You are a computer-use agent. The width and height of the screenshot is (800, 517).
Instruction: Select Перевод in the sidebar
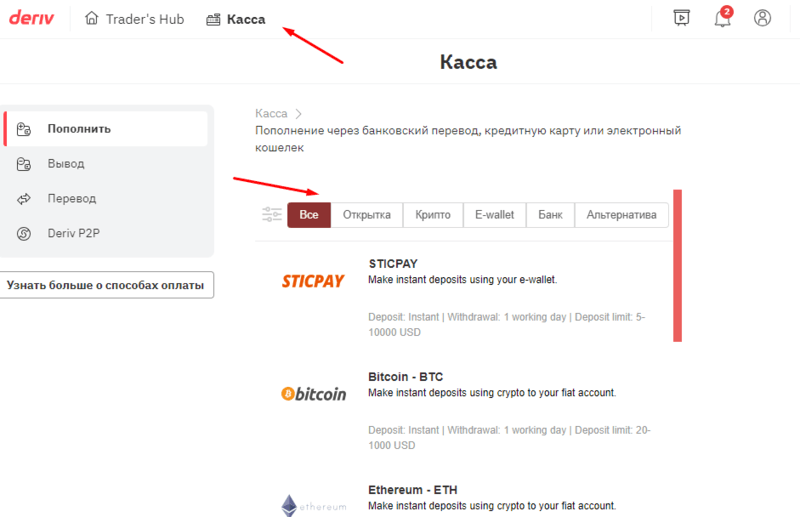[x=106, y=199]
